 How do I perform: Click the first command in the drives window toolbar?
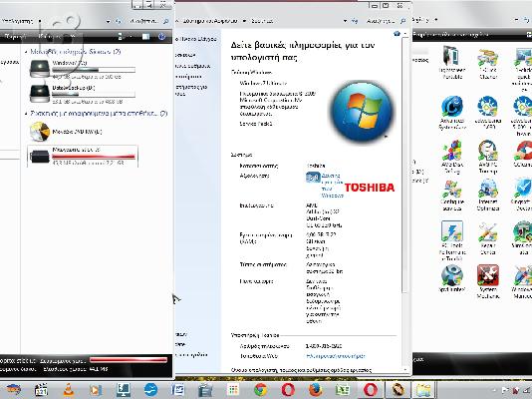coord(15,36)
